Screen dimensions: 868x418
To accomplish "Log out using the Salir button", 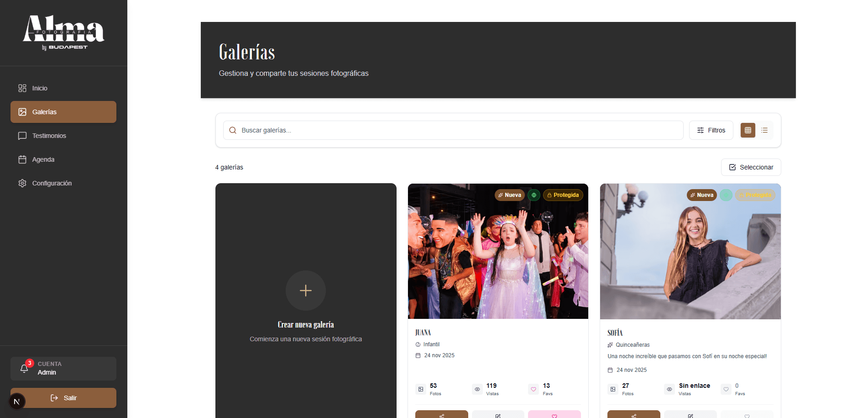I will [63, 398].
